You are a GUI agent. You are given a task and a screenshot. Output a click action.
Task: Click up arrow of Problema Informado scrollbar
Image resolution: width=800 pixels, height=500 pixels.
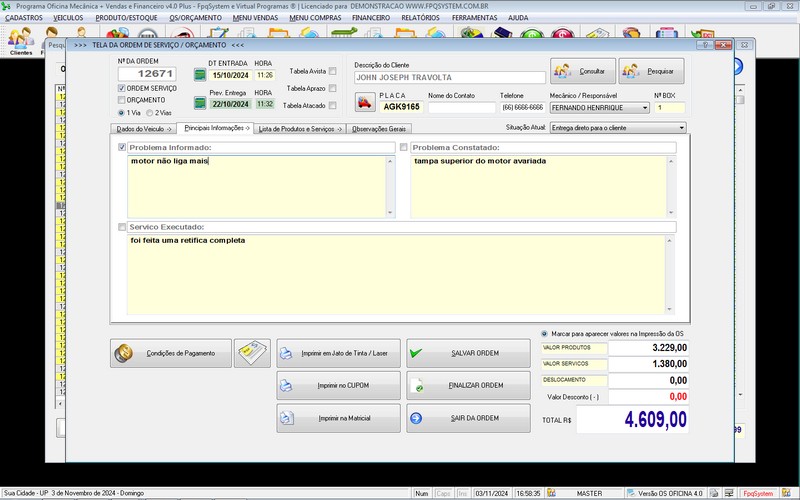coord(391,161)
